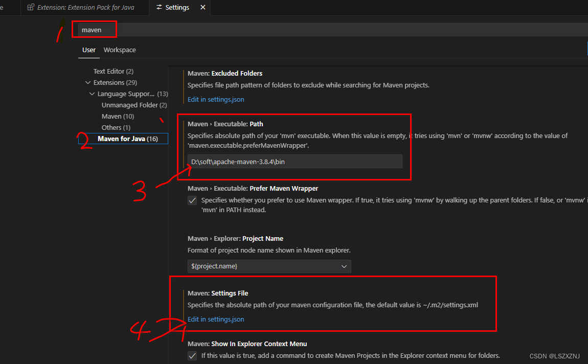Image resolution: width=588 pixels, height=364 pixels.
Task: Open the Project Name format dropdown
Action: [269, 266]
